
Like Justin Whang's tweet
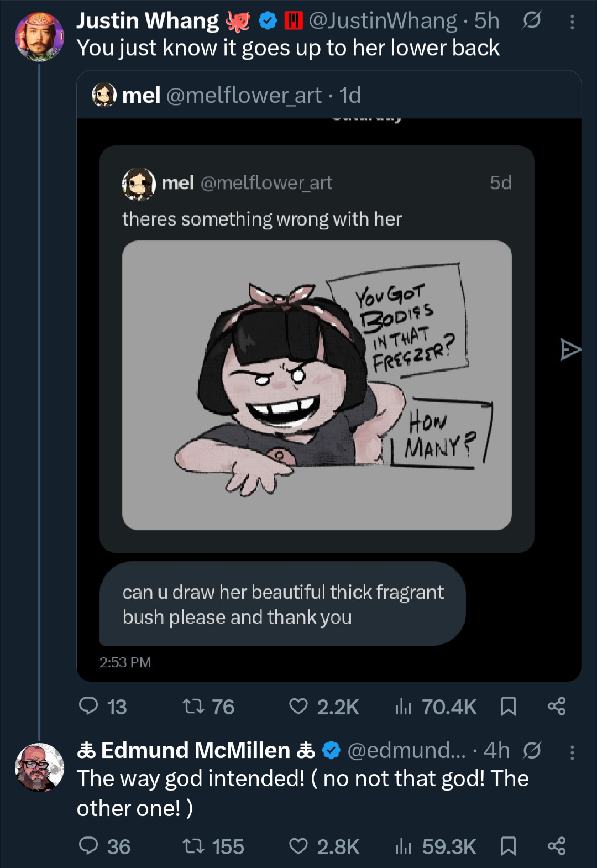[x=298, y=706]
